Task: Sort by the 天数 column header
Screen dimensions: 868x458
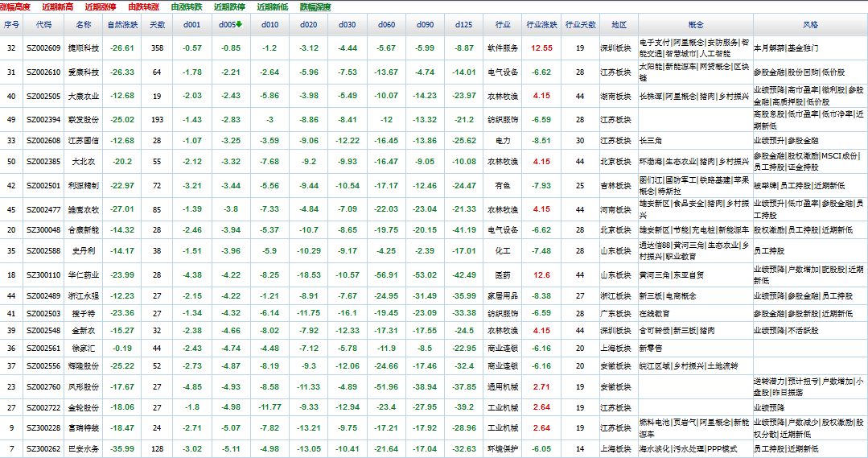Action: click(157, 25)
